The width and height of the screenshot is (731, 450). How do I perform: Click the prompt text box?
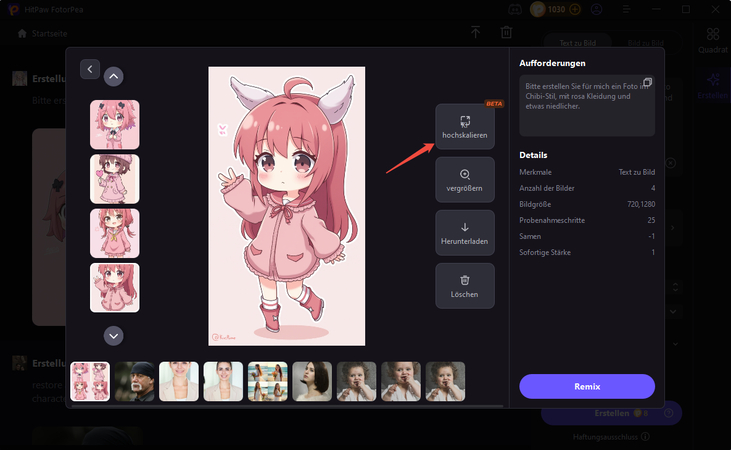587,106
